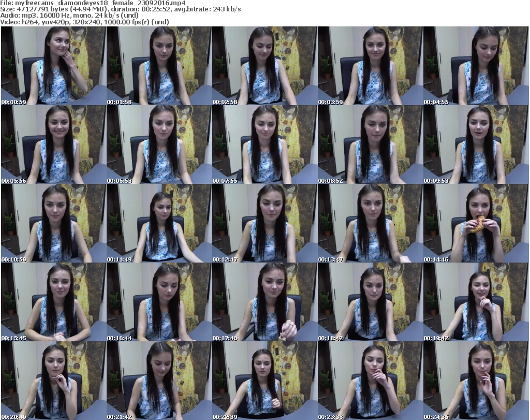The image size is (530, 420).
Task: Open the frame stamped 00:21:42
Action: (x=159, y=381)
